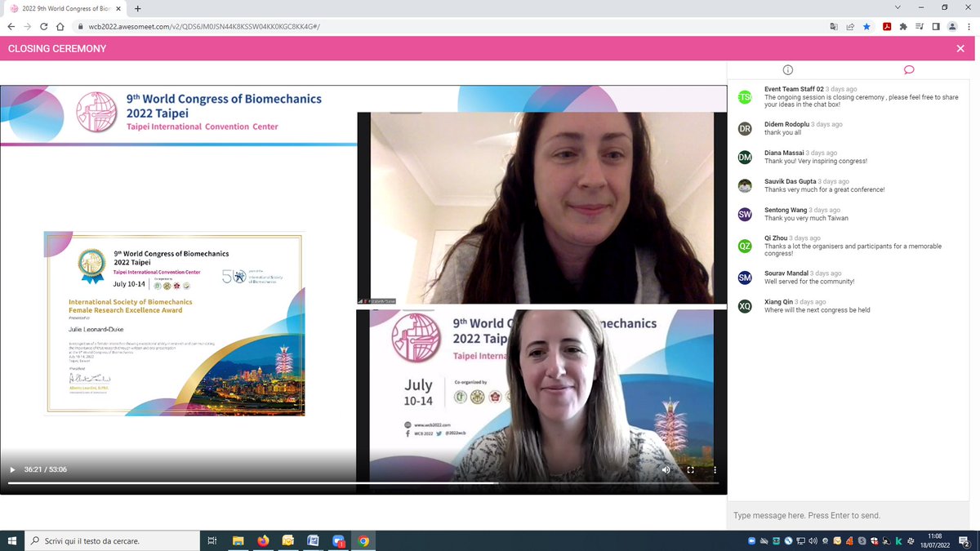
Task: Open the Extensions puzzle menu
Action: click(902, 26)
